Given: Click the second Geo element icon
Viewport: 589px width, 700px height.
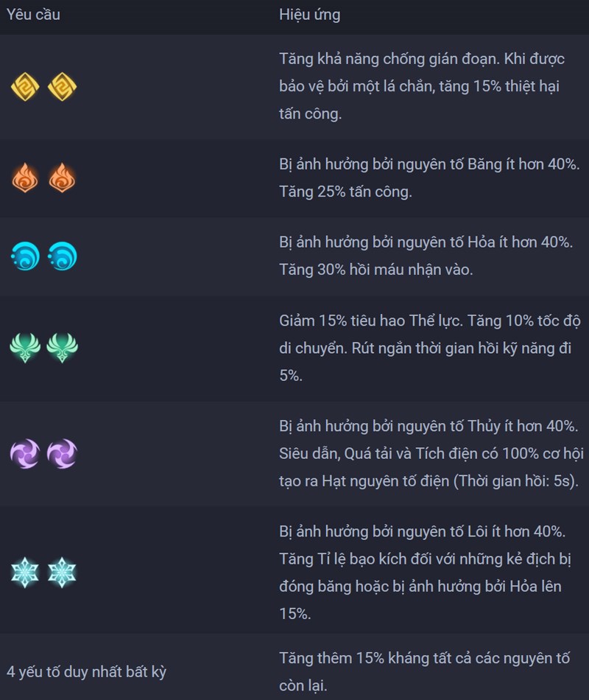Looking at the screenshot, I should (x=62, y=87).
